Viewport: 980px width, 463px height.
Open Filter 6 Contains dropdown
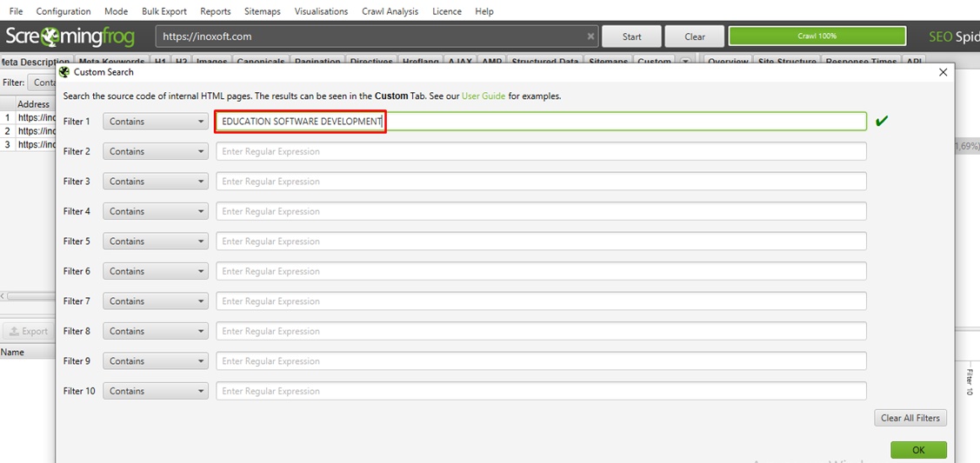click(x=156, y=271)
